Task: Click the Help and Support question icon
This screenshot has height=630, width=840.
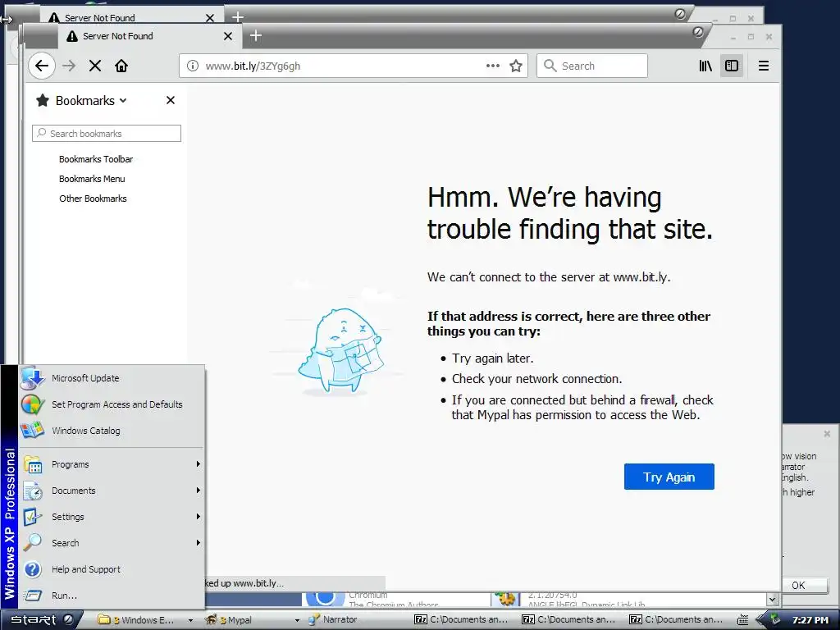Action: [x=33, y=569]
